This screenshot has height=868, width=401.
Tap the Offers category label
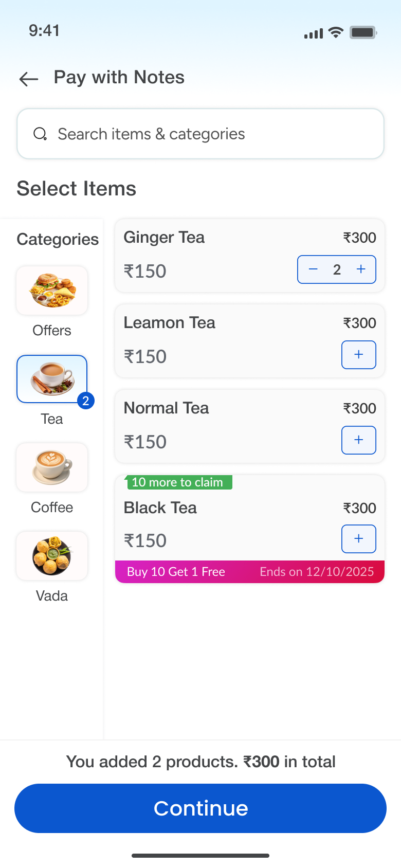point(52,331)
